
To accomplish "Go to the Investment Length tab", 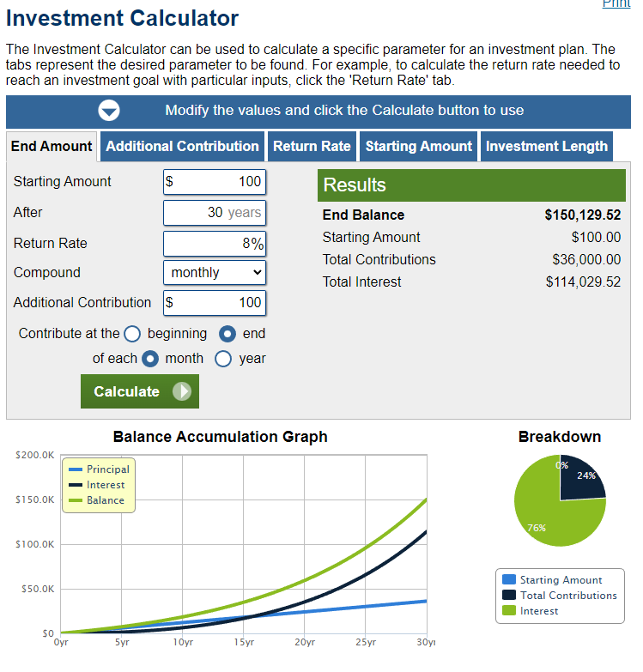I will [546, 146].
